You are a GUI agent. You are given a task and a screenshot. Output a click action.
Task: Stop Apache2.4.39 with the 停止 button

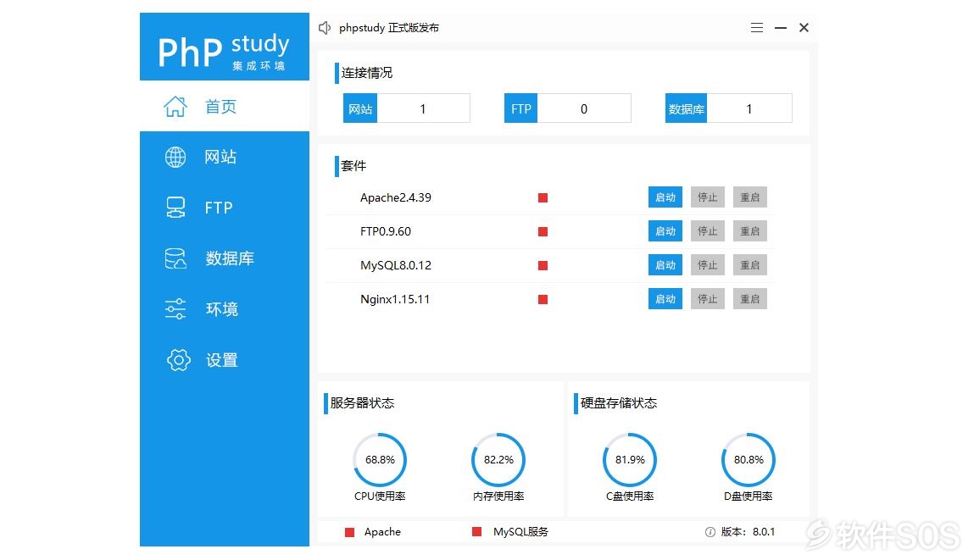708,197
